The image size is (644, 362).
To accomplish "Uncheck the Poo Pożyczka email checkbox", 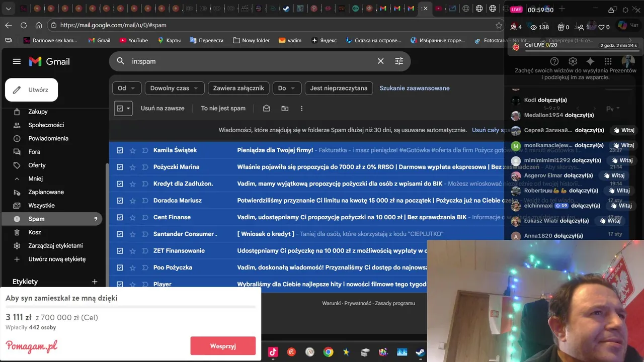I will tap(120, 267).
